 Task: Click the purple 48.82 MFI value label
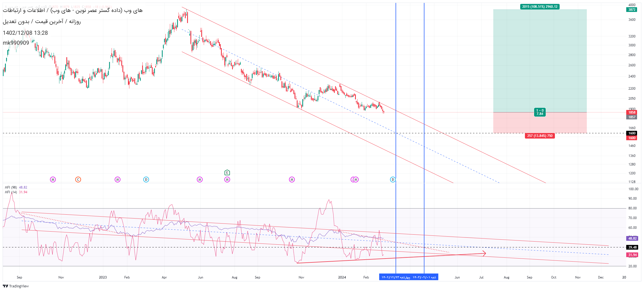point(632,239)
